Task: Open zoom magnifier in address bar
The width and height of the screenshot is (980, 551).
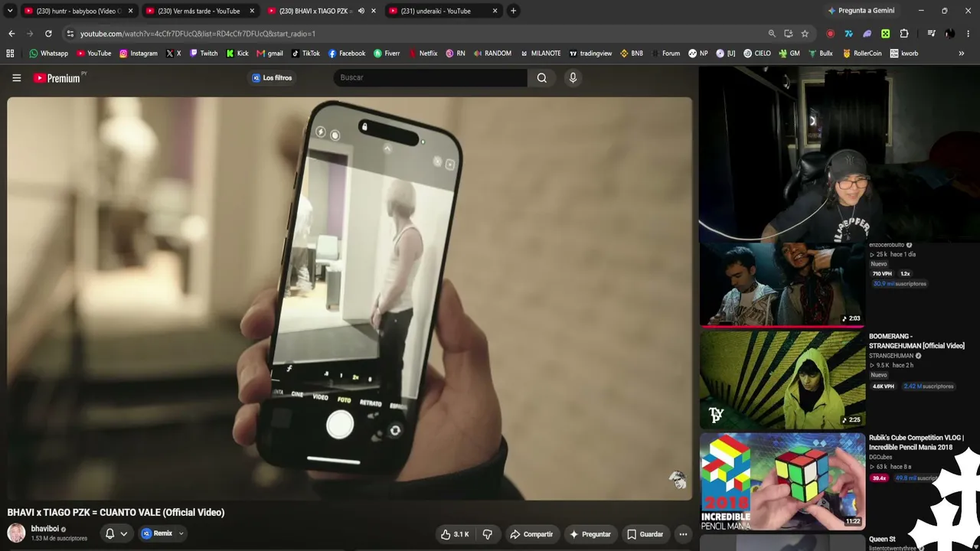Action: click(772, 34)
